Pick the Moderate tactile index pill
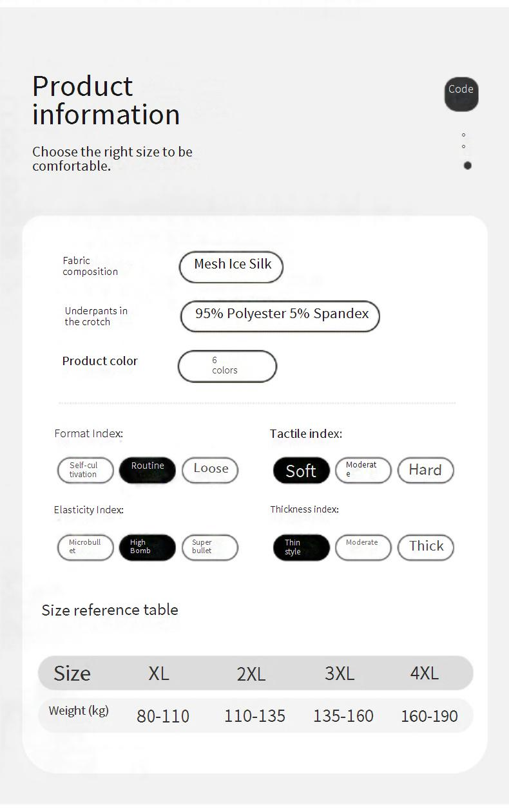The width and height of the screenshot is (509, 812). (x=363, y=470)
